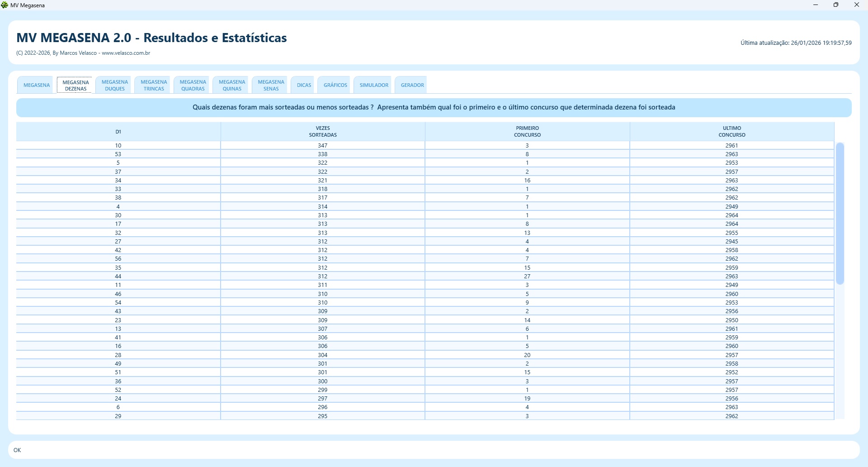The width and height of the screenshot is (868, 467).
Task: Click the VEZES SORTEADAS column header
Action: 323,132
